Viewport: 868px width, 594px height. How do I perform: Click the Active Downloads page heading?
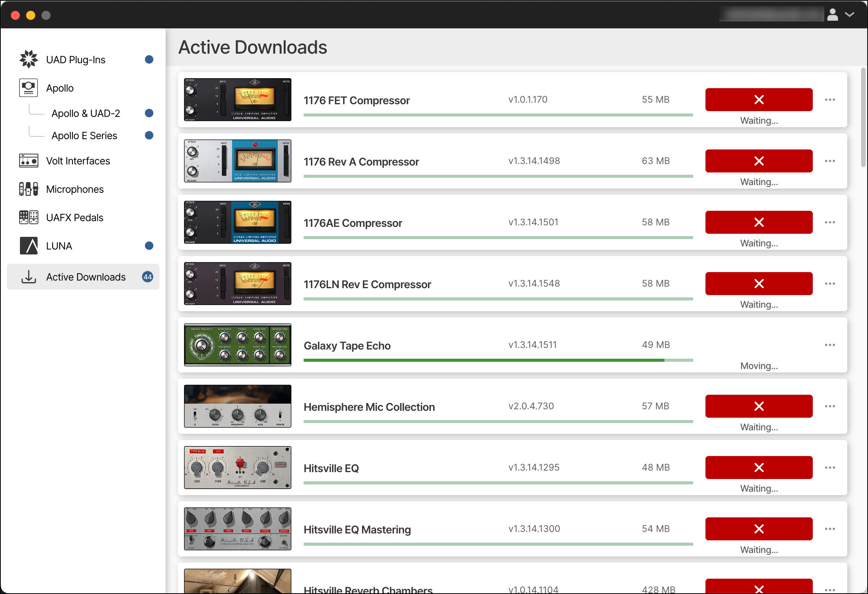tap(253, 48)
